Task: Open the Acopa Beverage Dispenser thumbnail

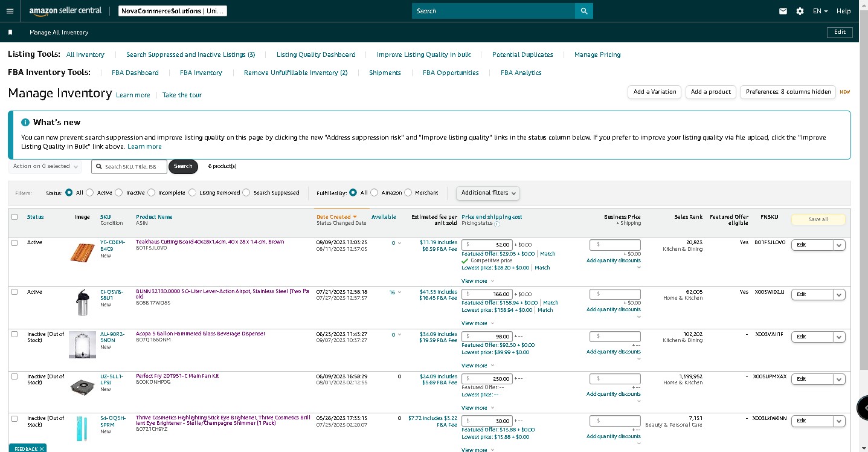Action: [82, 344]
